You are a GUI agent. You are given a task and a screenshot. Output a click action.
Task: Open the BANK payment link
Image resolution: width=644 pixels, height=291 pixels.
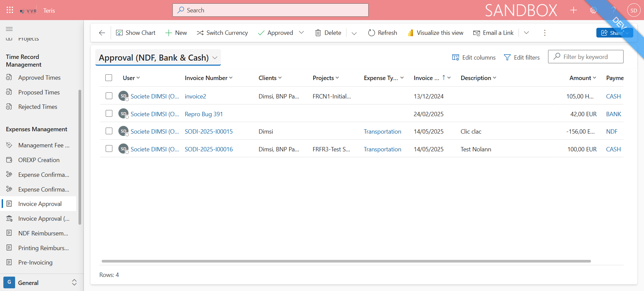(x=613, y=114)
